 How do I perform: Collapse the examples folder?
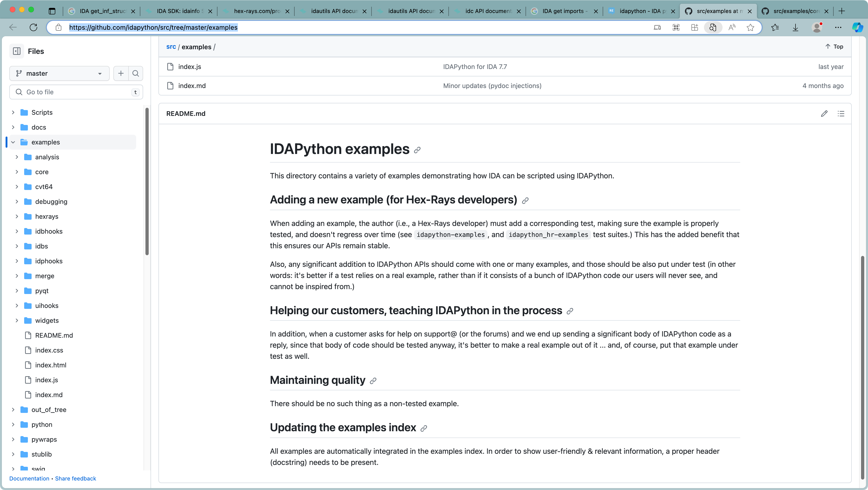pos(13,142)
